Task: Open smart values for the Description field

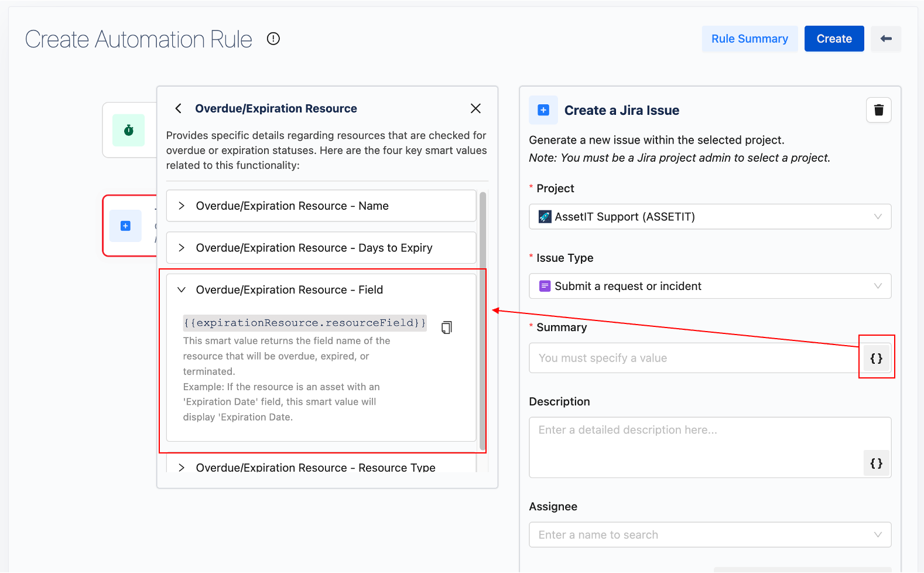Action: [x=876, y=463]
